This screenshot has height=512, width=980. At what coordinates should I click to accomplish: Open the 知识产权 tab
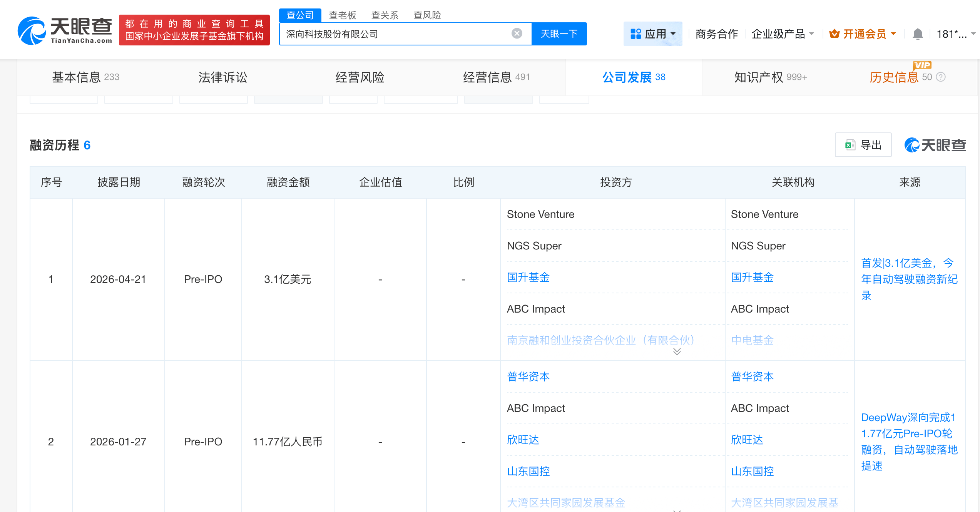(771, 77)
